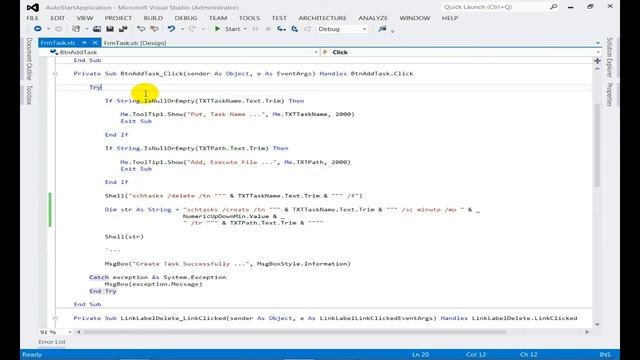Click the Navigate Forward toolbar icon
Screen dimensions: 640x360
[58, 29]
